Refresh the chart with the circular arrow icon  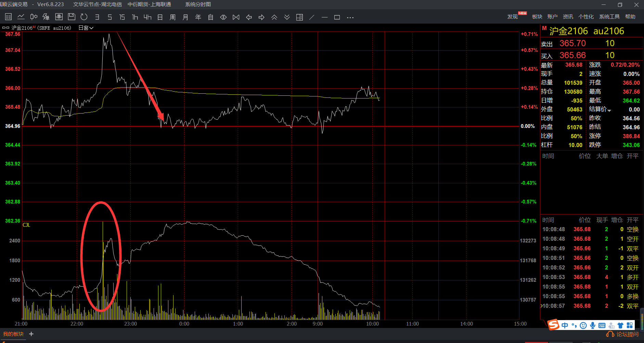[x=84, y=17]
